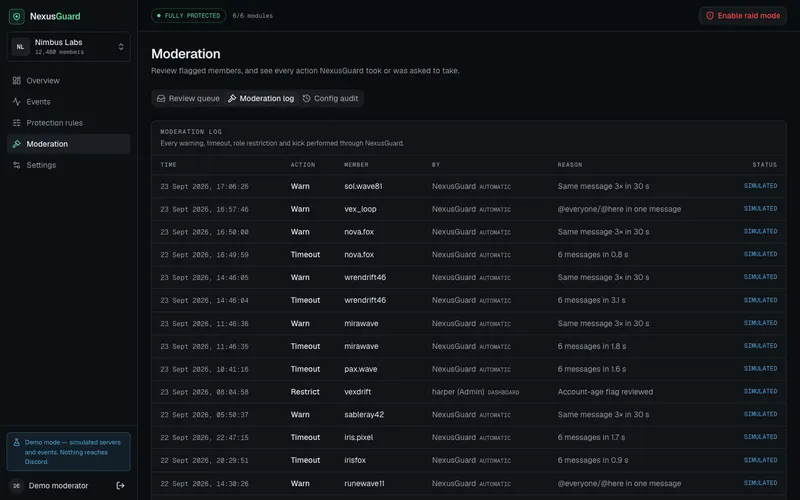This screenshot has height=500, width=800.
Task: Click the 22 Sept 2026, 22:47:15 timestamp
Action: (x=204, y=438)
